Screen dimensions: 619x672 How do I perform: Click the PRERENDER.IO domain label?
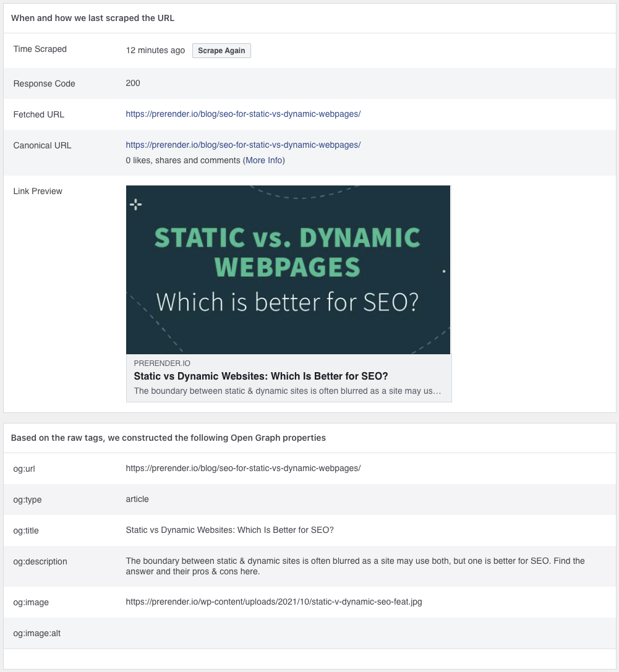pos(162,364)
